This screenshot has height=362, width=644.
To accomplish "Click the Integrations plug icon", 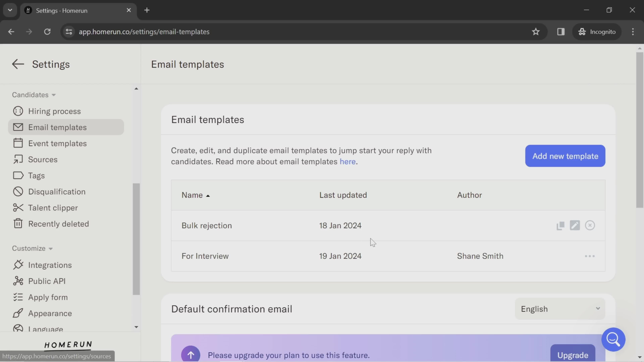I will tap(18, 265).
